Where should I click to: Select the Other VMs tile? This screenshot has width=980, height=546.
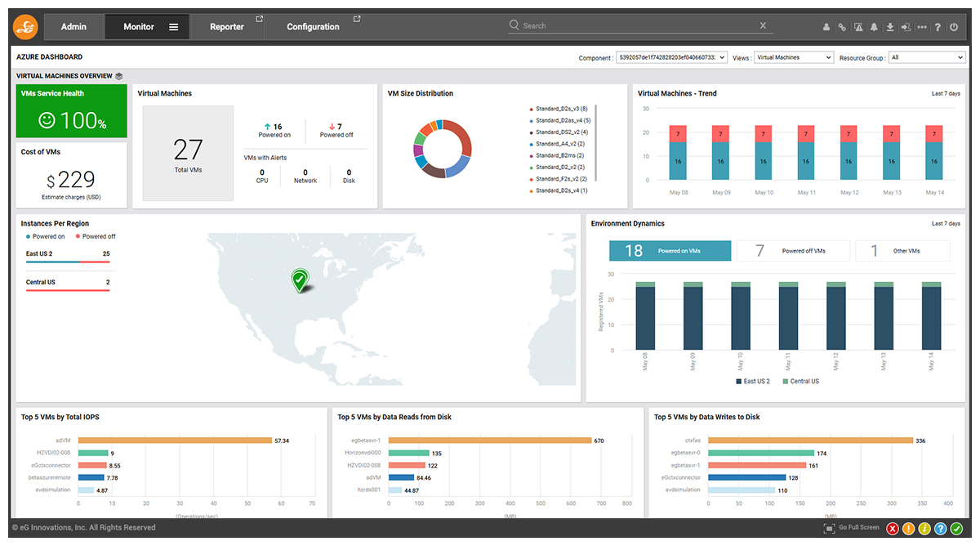[902, 251]
